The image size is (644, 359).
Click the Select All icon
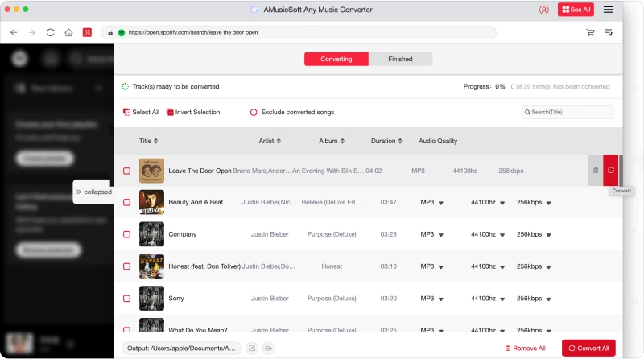point(126,112)
